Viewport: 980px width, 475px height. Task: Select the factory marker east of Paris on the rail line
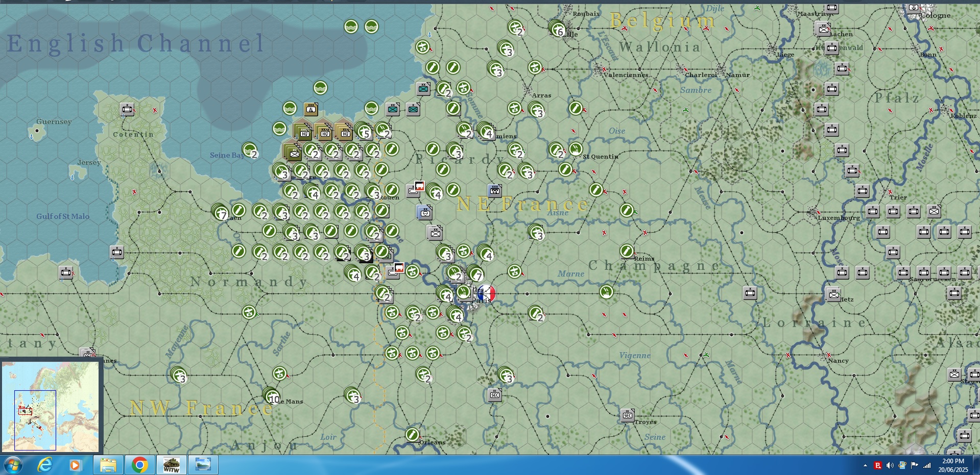tap(606, 292)
